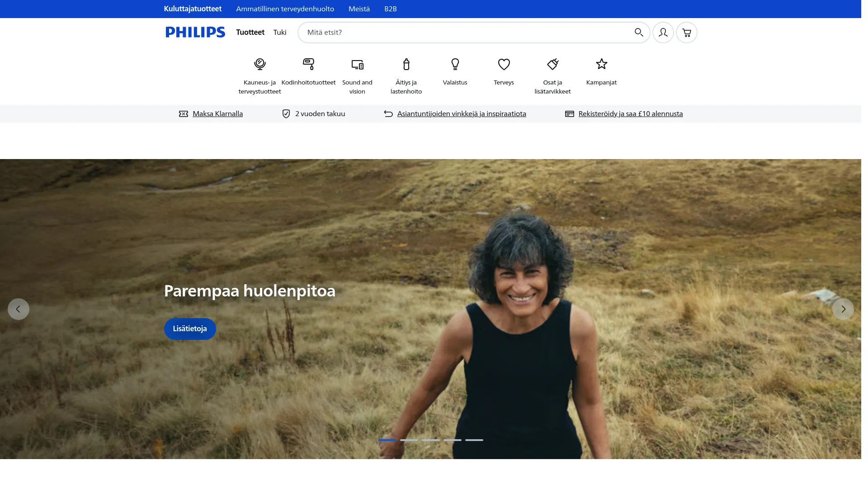The height and width of the screenshot is (488, 868).
Task: Click the Äitiys ja lastenhoito label
Action: pyautogui.click(x=406, y=87)
